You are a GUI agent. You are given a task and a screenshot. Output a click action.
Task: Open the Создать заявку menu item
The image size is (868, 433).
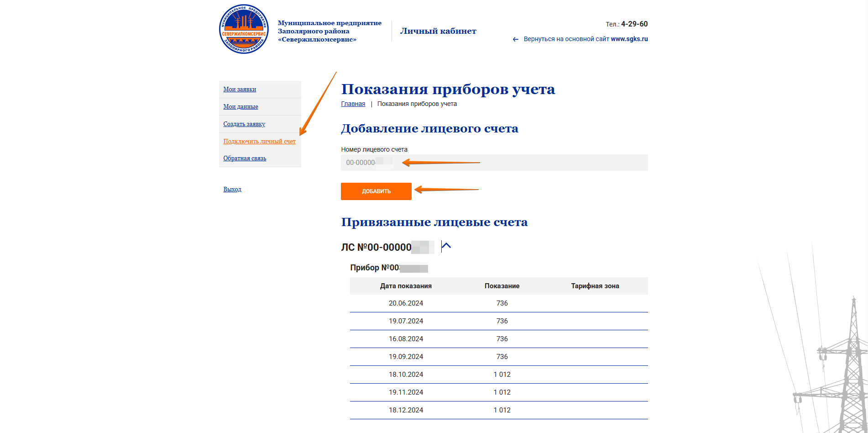click(x=244, y=124)
